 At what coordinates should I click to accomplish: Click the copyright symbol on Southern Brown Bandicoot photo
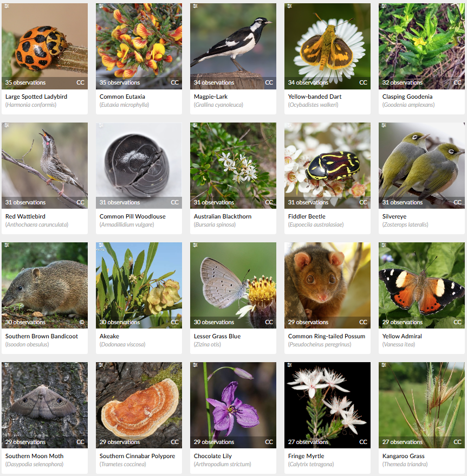tap(82, 322)
